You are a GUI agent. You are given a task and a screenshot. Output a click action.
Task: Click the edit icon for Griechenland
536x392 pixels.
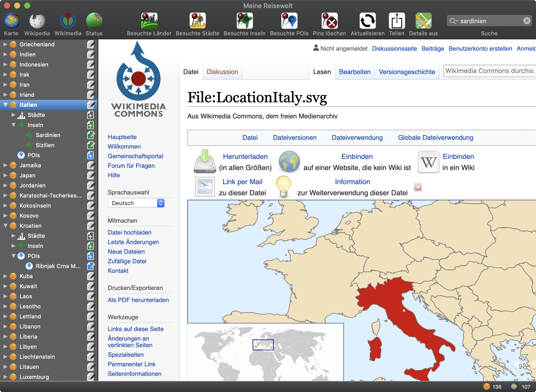coord(91,44)
